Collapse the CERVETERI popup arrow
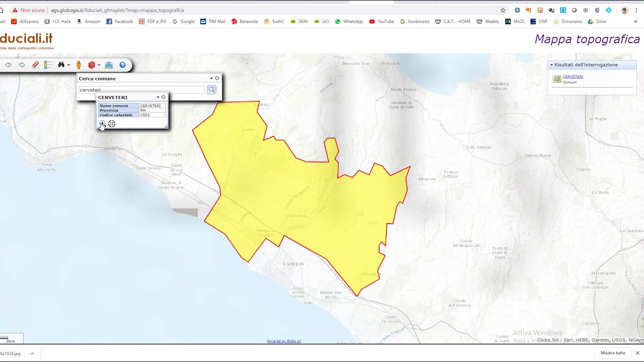Screen dimensions: 644x362 tap(158, 98)
